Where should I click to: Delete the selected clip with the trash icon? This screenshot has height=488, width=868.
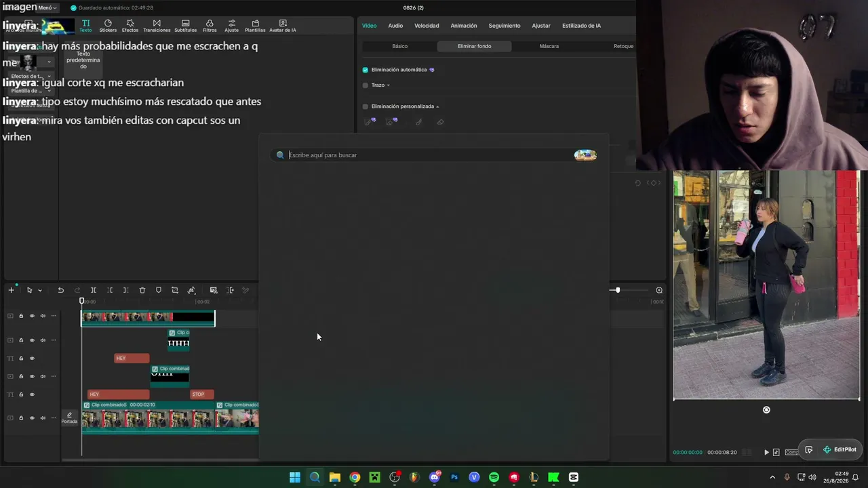[142, 290]
